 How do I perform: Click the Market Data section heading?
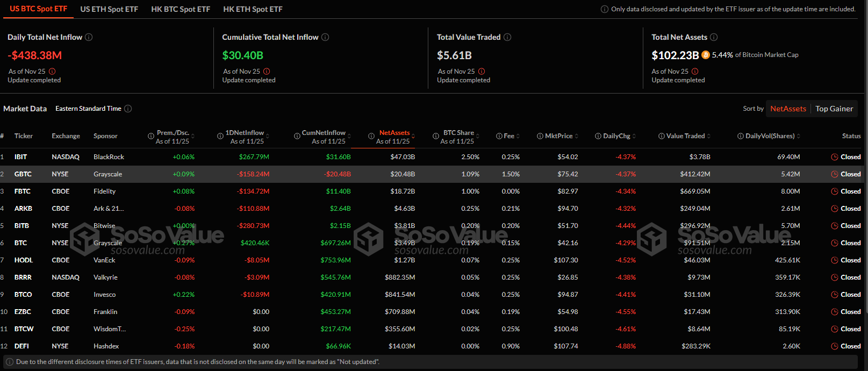[x=25, y=109]
